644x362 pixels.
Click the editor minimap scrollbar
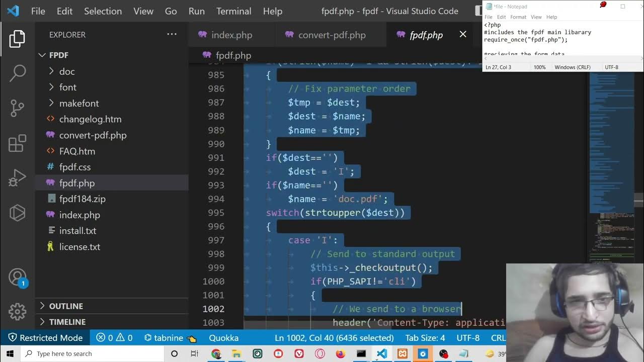coord(638,200)
